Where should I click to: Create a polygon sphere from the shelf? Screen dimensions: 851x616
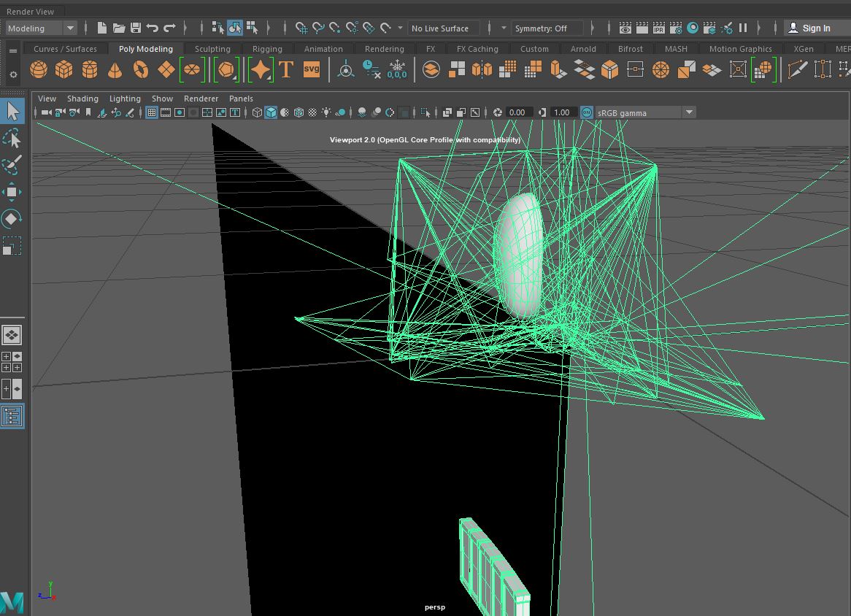(39, 69)
